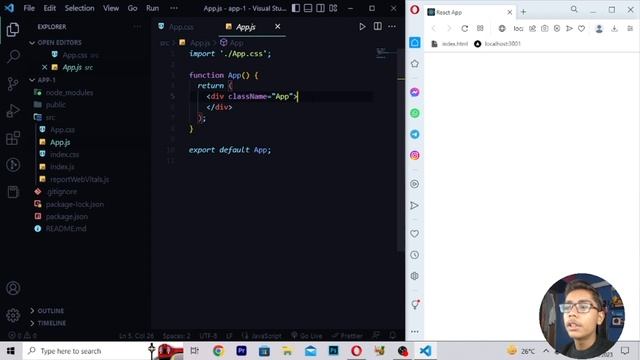Open App.css in the src folder tree
Image resolution: width=640 pixels, height=360 pixels.
(x=62, y=130)
